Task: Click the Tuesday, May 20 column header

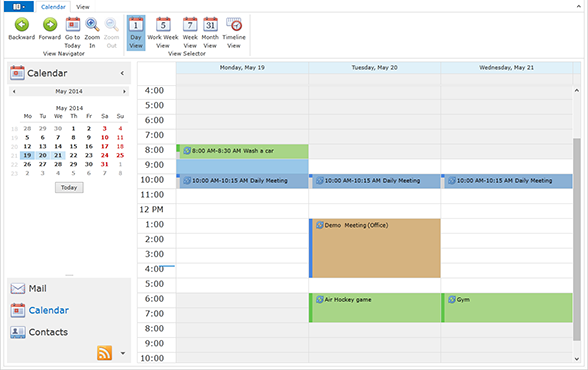Action: (x=375, y=67)
